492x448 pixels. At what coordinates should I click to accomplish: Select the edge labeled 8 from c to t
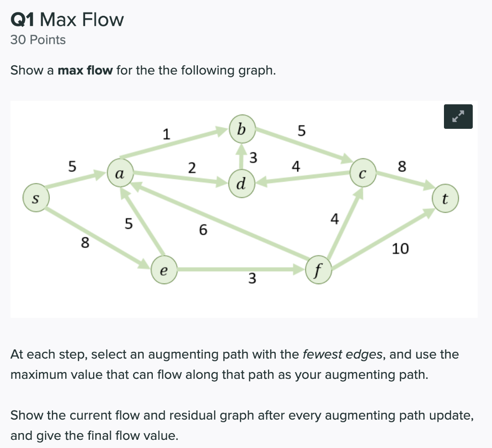click(402, 167)
